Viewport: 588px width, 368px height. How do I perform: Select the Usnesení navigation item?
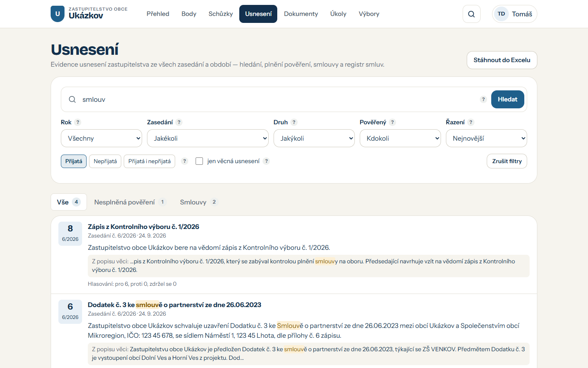(258, 14)
